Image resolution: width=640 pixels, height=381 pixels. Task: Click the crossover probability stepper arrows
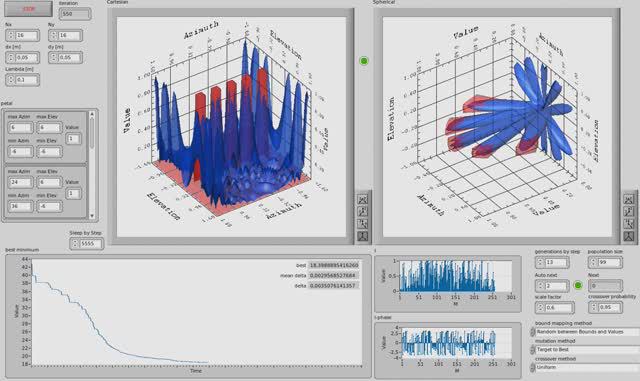tap(593, 307)
